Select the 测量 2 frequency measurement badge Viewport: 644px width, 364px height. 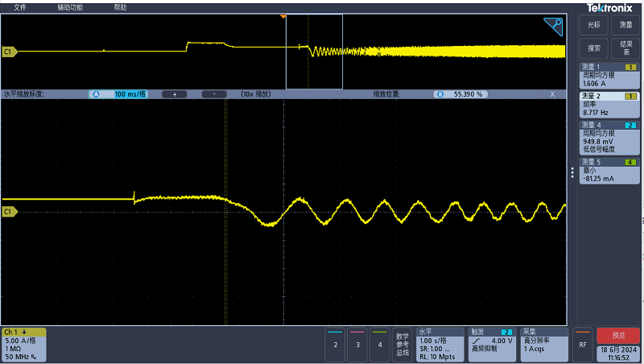[x=609, y=105]
